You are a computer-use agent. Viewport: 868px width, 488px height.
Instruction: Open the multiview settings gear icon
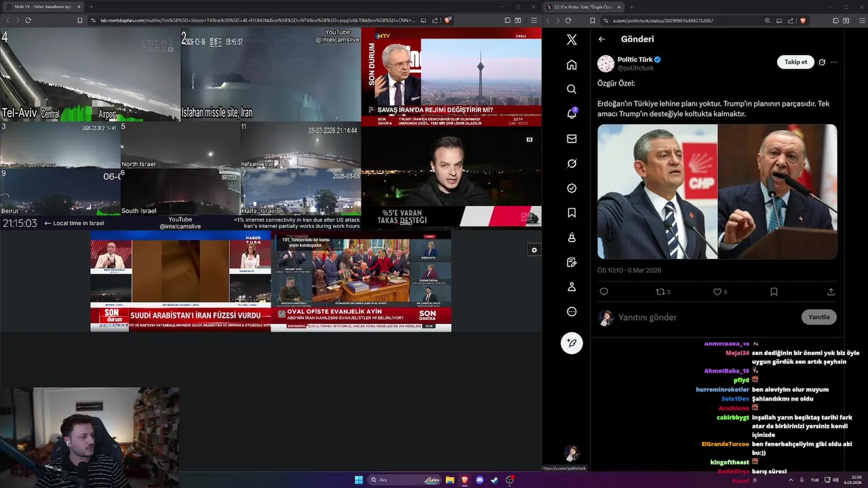pos(534,250)
